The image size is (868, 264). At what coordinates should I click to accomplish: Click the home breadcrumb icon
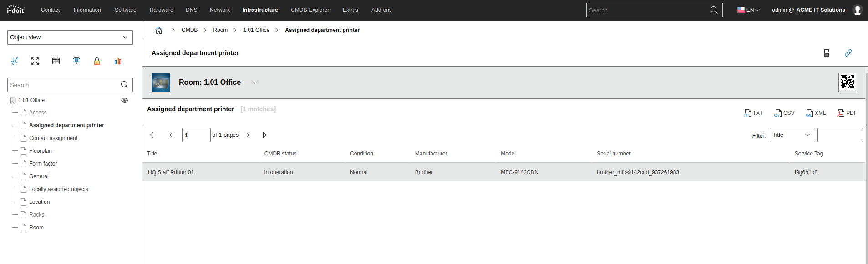159,30
